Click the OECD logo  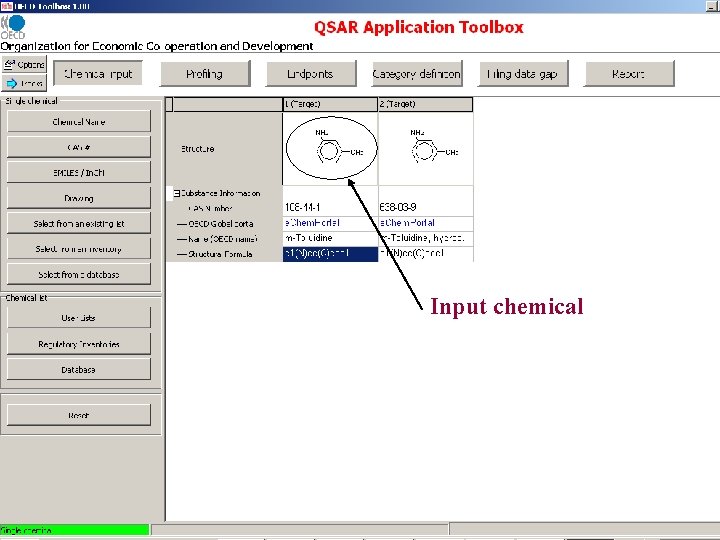tap(13, 28)
